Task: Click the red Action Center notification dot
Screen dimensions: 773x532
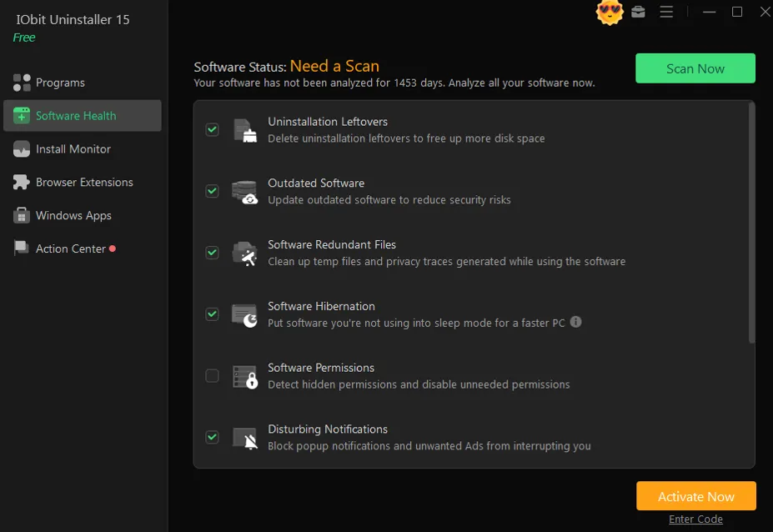Action: pyautogui.click(x=113, y=248)
